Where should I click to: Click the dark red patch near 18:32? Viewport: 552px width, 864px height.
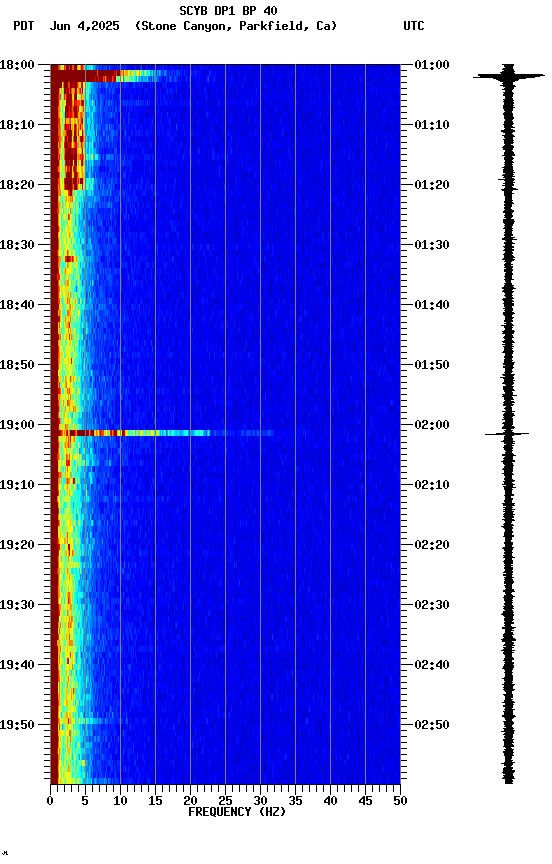point(69,258)
